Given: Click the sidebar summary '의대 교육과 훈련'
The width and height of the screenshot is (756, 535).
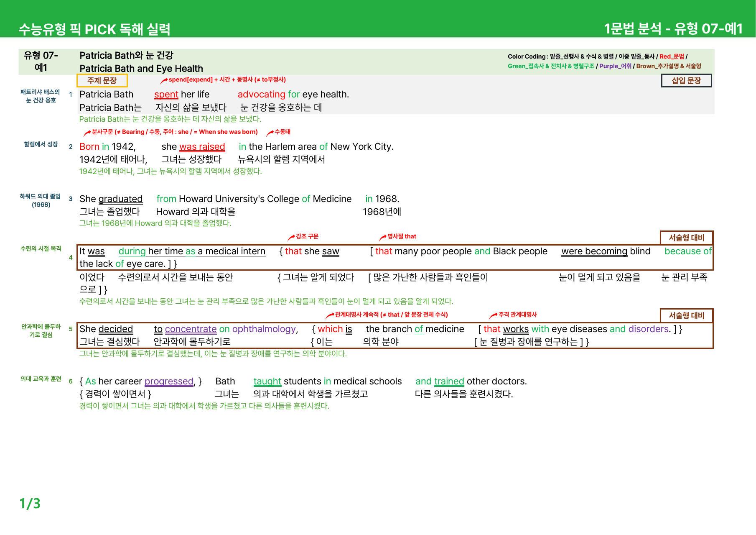Looking at the screenshot, I should pos(41,379).
